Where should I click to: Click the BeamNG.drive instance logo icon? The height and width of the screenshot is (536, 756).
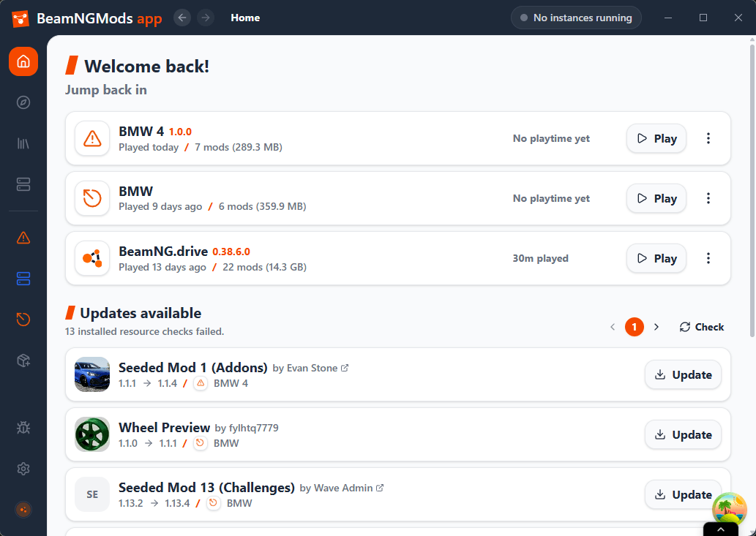click(x=92, y=259)
